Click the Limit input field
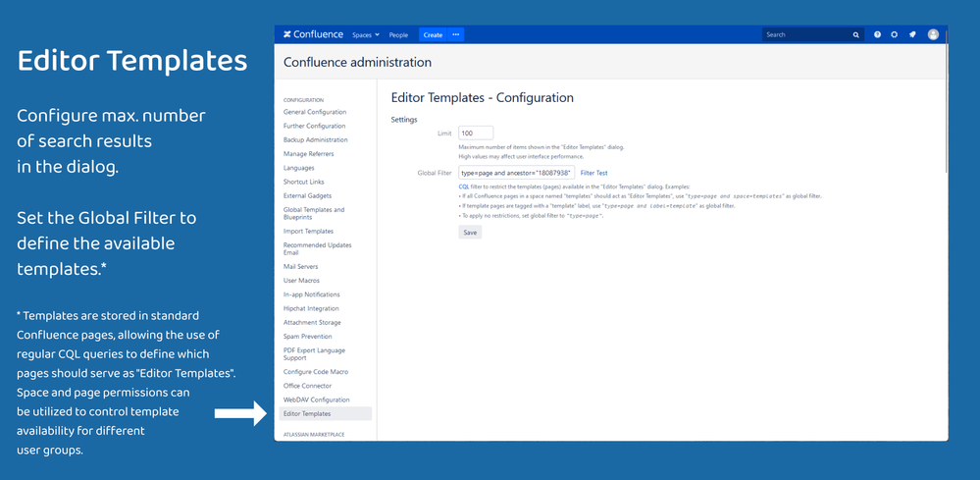Screen dimensions: 980x480 click(476, 133)
